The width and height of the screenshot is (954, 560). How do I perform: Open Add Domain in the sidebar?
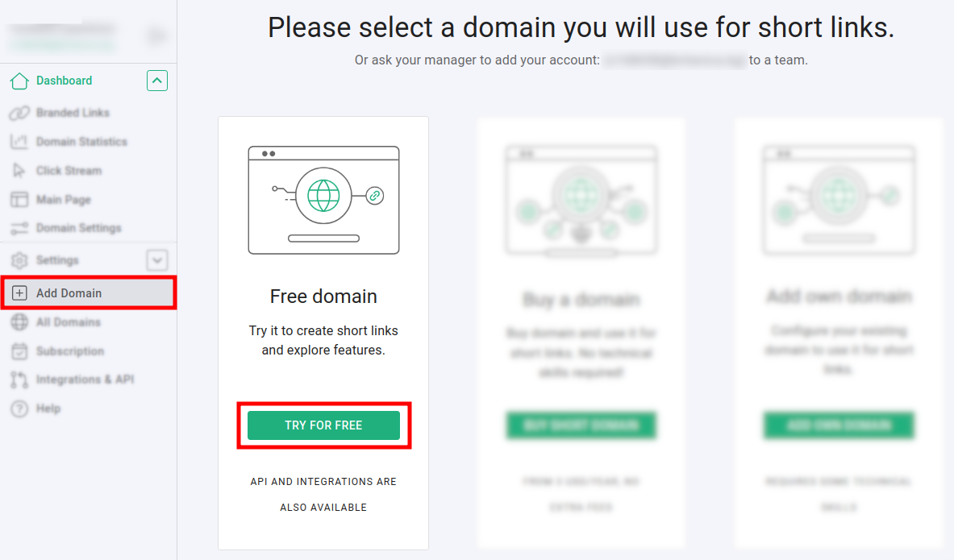pos(69,293)
